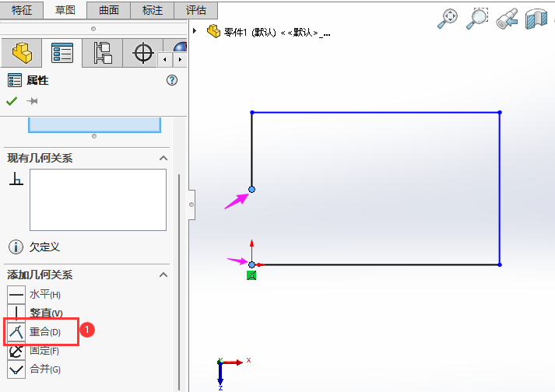555x392 pixels.
Task: Open the 草图 ribbon tab
Action: [65, 10]
